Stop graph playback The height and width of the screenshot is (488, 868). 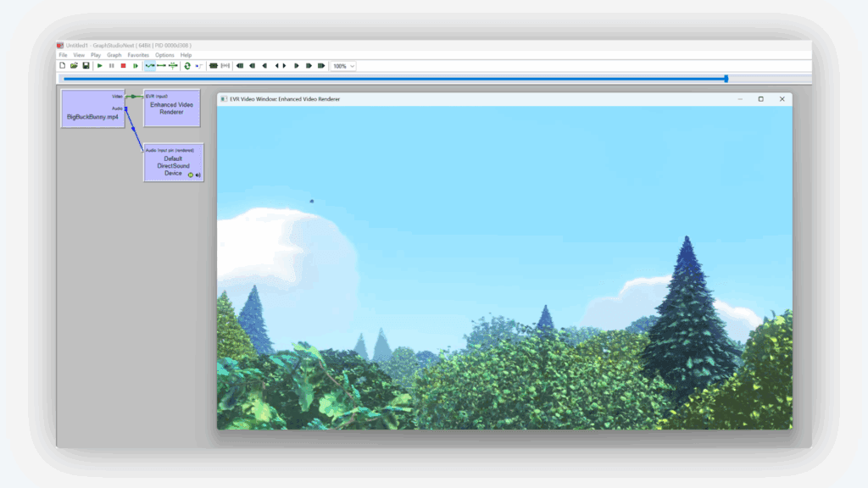coord(124,64)
